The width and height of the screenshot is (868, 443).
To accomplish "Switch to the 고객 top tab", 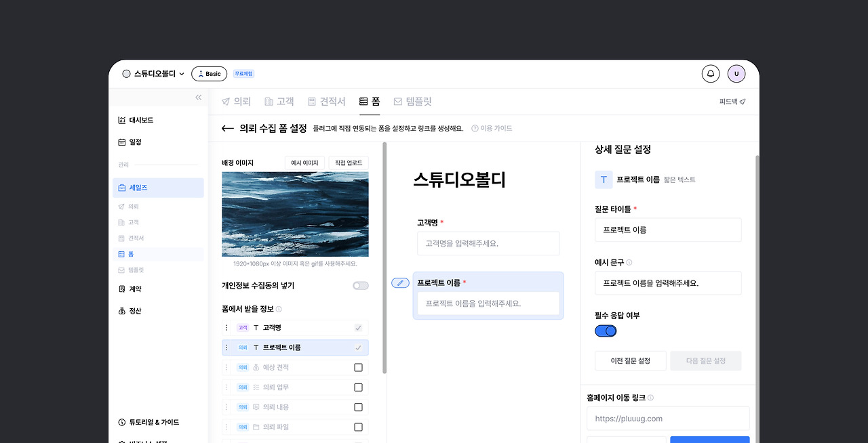I will pos(279,102).
